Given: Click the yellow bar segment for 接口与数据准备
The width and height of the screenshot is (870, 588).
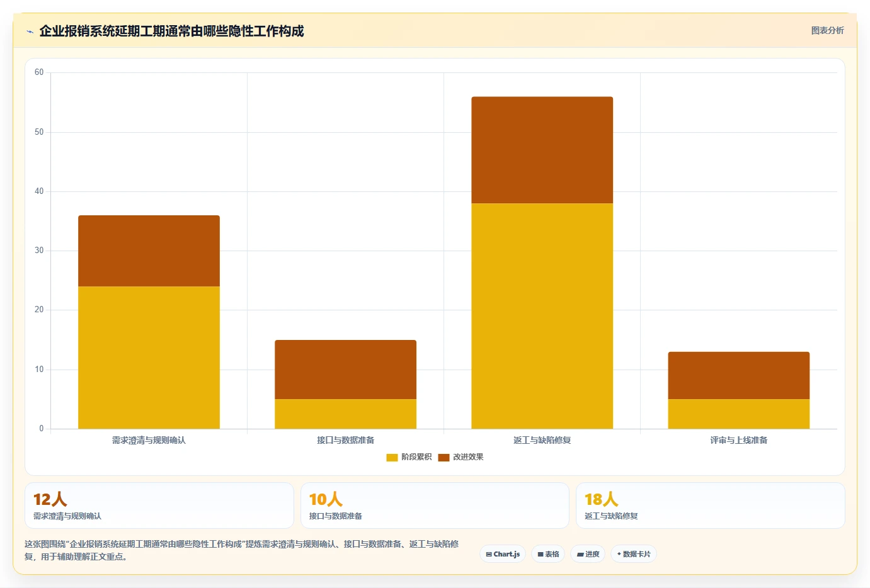Looking at the screenshot, I should 345,414.
